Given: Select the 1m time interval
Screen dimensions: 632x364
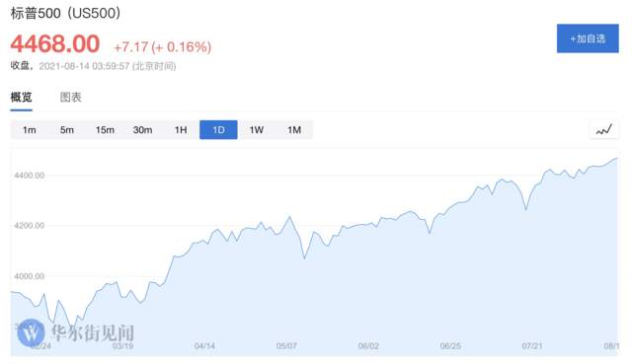Looking at the screenshot, I should pyautogui.click(x=29, y=130).
